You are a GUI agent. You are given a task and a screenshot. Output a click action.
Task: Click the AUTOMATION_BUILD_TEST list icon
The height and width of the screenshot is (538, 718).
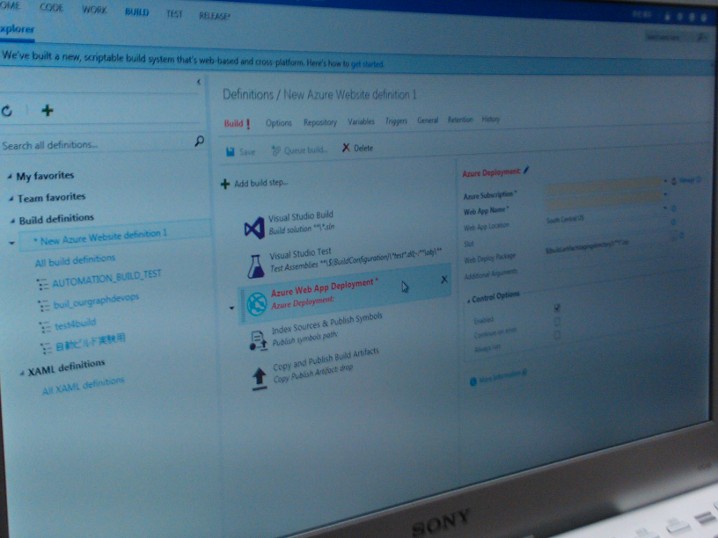43,285
